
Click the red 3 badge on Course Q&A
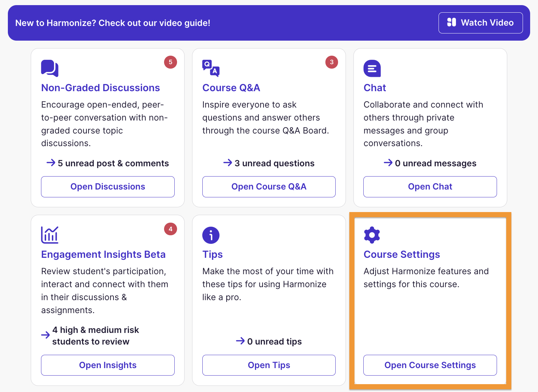[x=332, y=62]
